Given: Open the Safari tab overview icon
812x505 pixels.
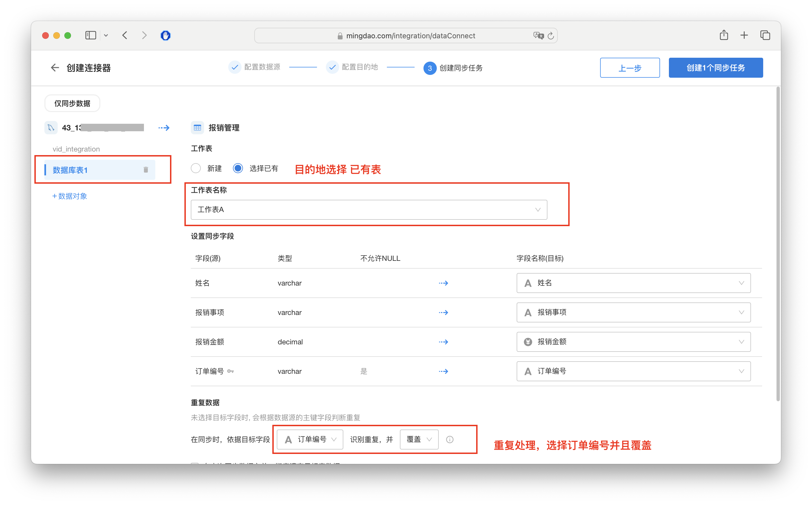Looking at the screenshot, I should coord(765,35).
